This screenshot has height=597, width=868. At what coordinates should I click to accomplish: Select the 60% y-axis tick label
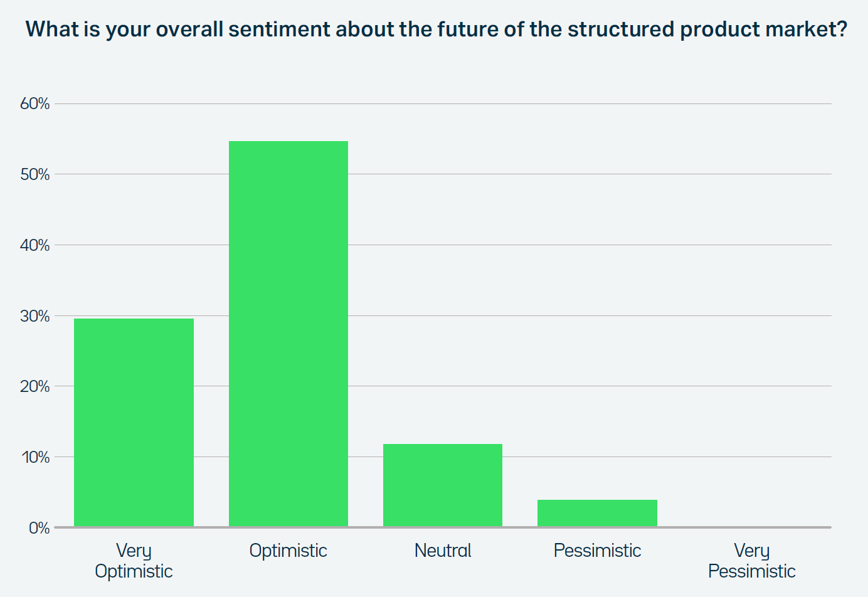[x=34, y=104]
